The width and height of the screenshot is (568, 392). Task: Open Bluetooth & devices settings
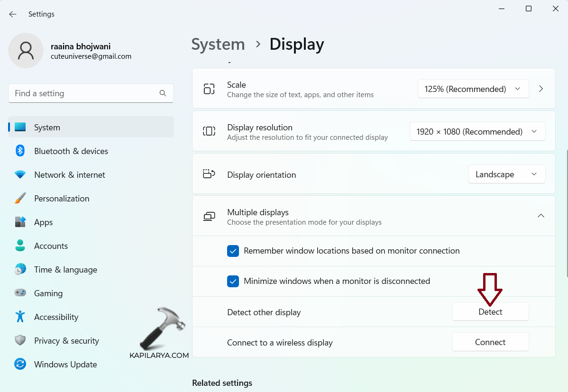click(x=21, y=151)
